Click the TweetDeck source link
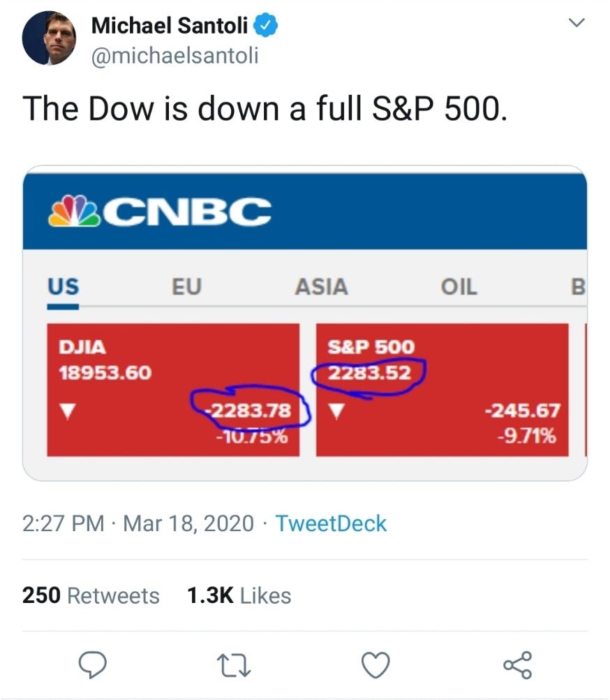Image resolution: width=610 pixels, height=700 pixels. 331,523
